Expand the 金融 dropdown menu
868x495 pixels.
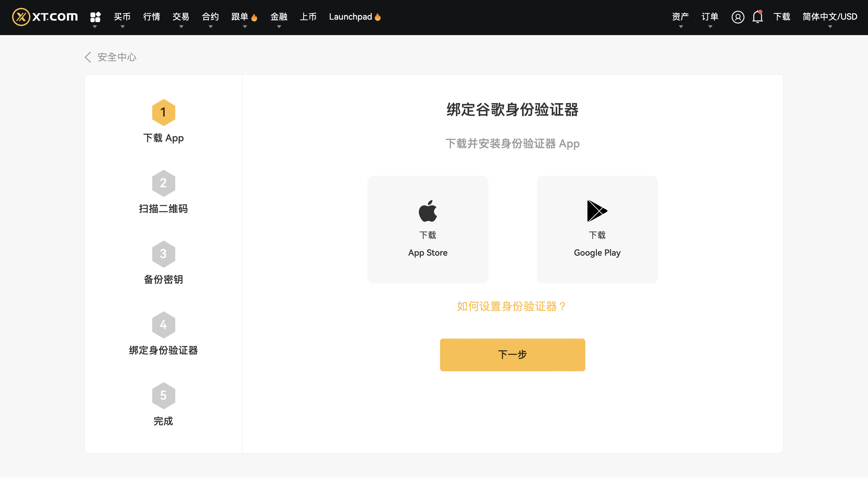[x=279, y=17]
